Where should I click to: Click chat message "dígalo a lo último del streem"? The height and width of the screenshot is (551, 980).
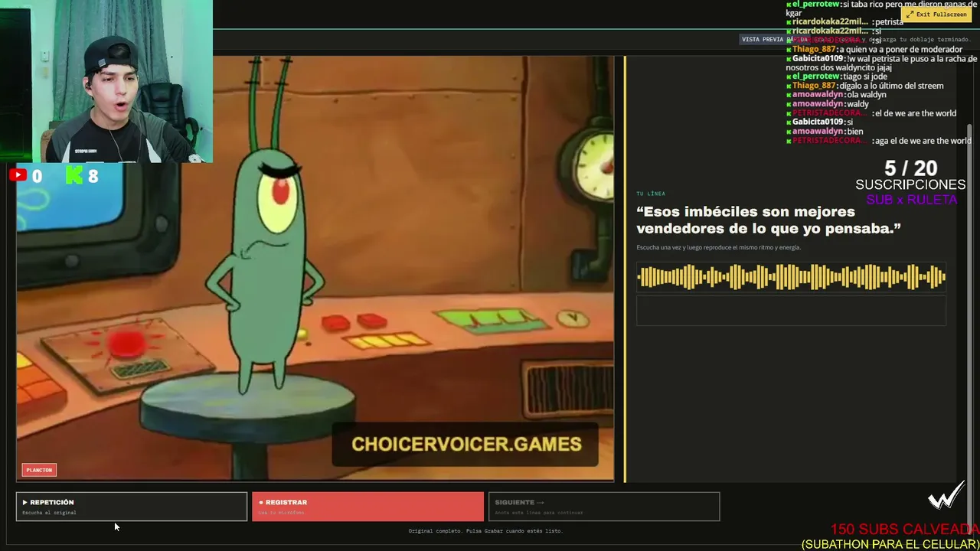[891, 86]
